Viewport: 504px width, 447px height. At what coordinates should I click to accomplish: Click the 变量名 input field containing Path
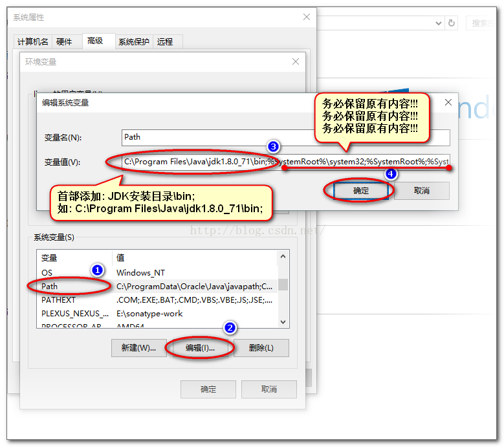click(x=285, y=138)
